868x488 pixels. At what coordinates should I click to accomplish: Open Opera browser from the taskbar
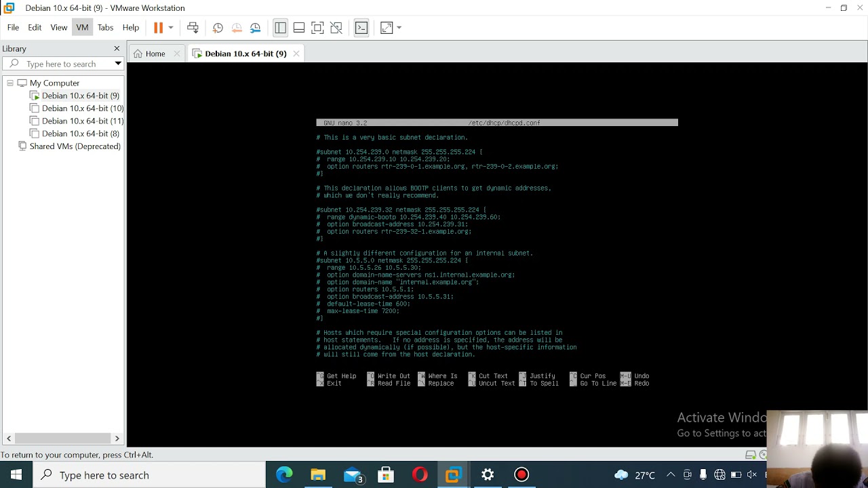(420, 475)
